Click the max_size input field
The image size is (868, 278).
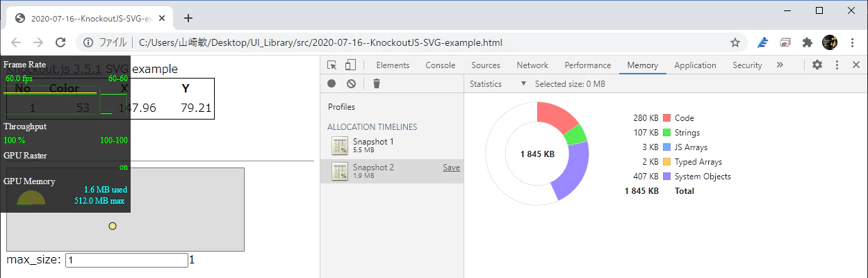(x=127, y=260)
